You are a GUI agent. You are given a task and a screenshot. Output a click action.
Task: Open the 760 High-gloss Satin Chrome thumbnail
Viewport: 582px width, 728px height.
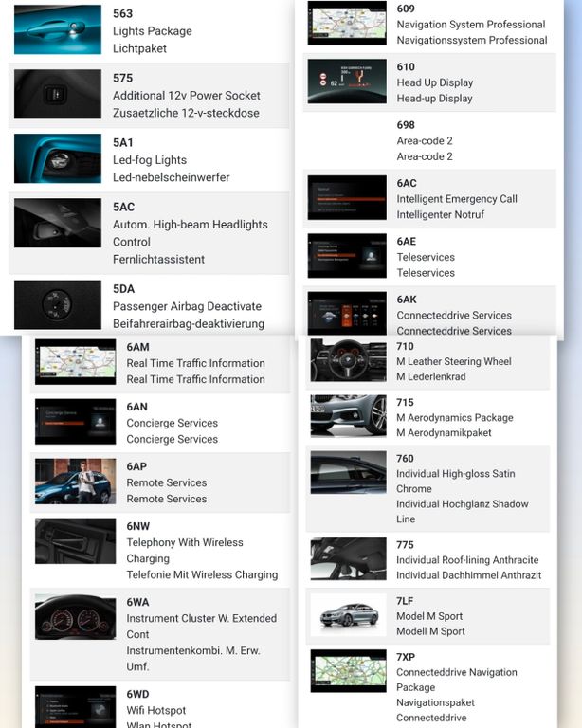coord(348,472)
